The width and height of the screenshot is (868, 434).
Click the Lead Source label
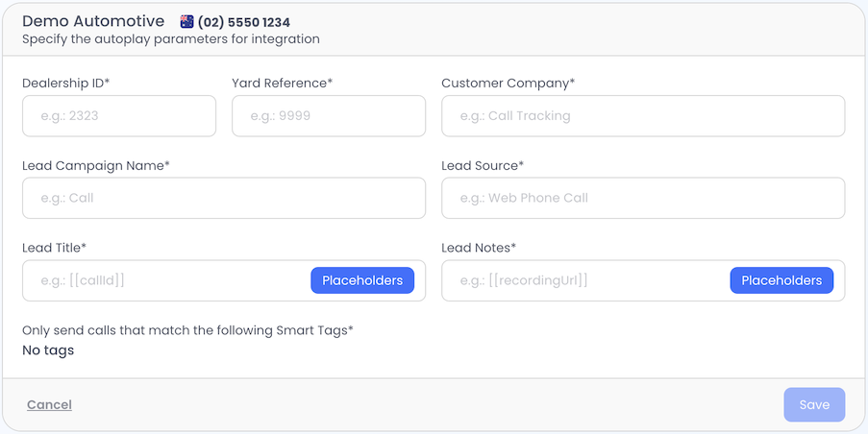(483, 166)
